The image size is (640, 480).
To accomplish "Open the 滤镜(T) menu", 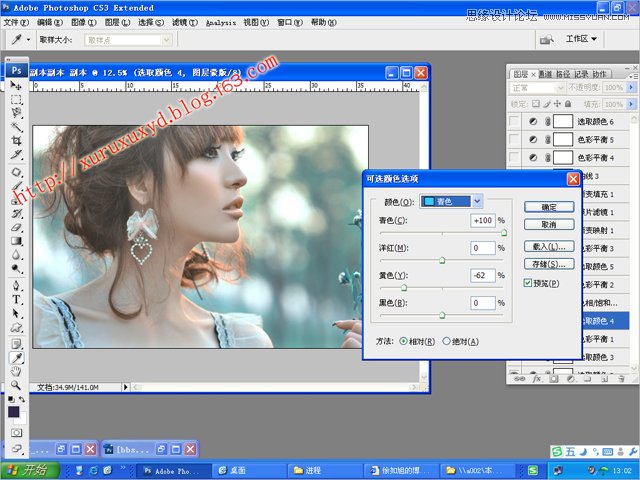I will coord(184,22).
